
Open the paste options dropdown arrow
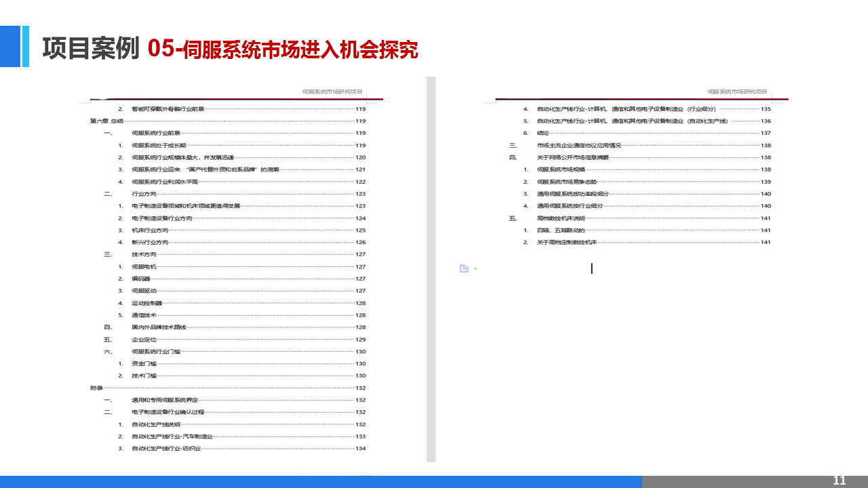tap(475, 269)
